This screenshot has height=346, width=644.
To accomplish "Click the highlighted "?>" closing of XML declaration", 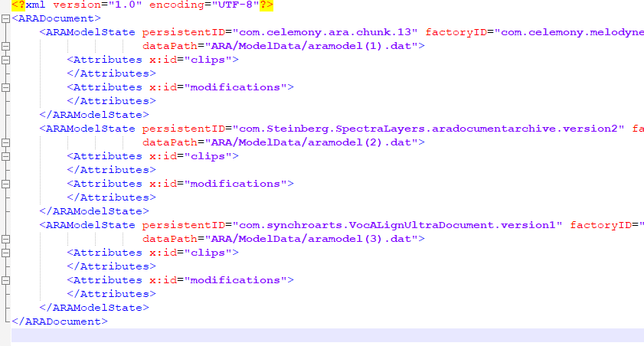I will click(x=266, y=5).
